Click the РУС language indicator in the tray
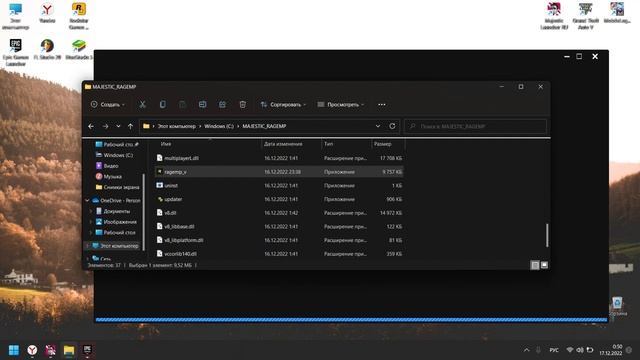Viewport: 640px width, 360px height. tap(554, 350)
